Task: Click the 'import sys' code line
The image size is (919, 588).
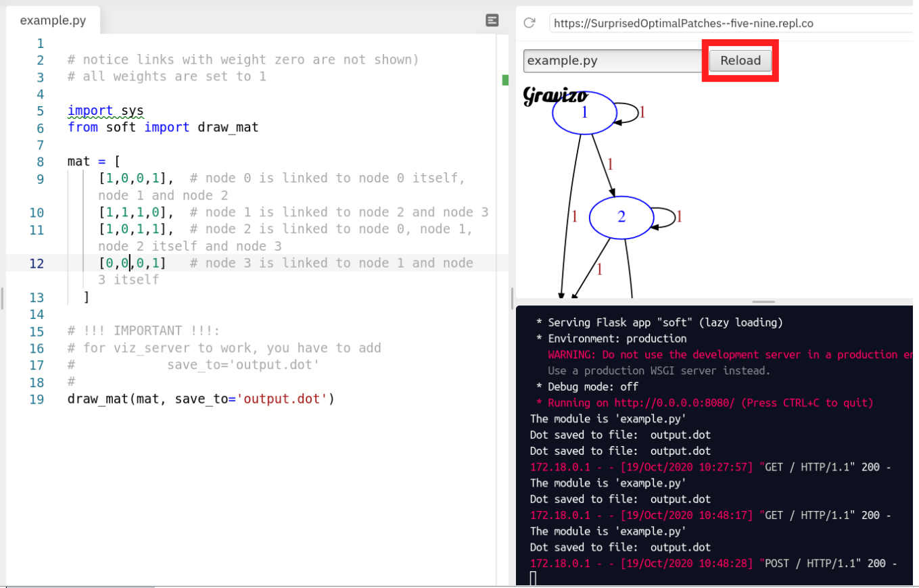Action: pyautogui.click(x=105, y=110)
